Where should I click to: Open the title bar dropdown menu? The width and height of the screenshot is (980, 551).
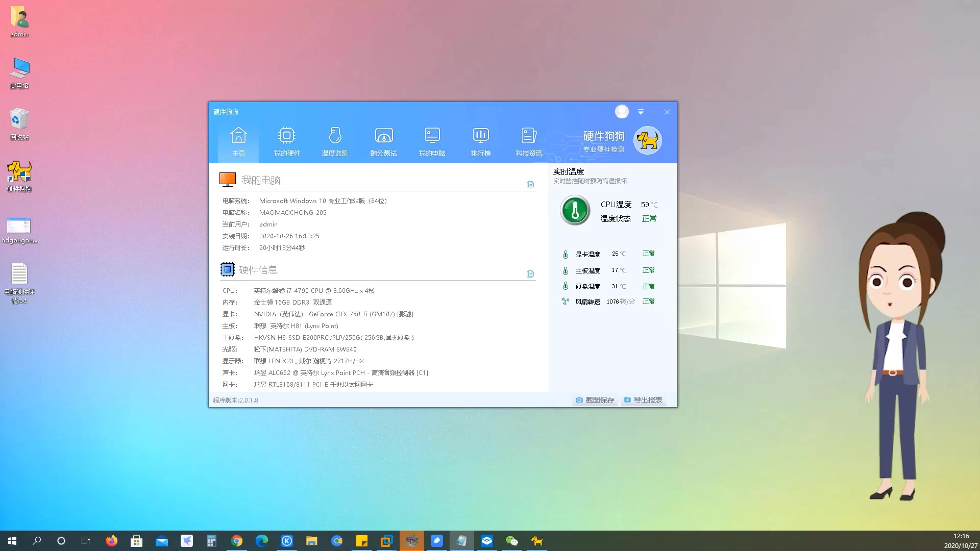click(641, 112)
